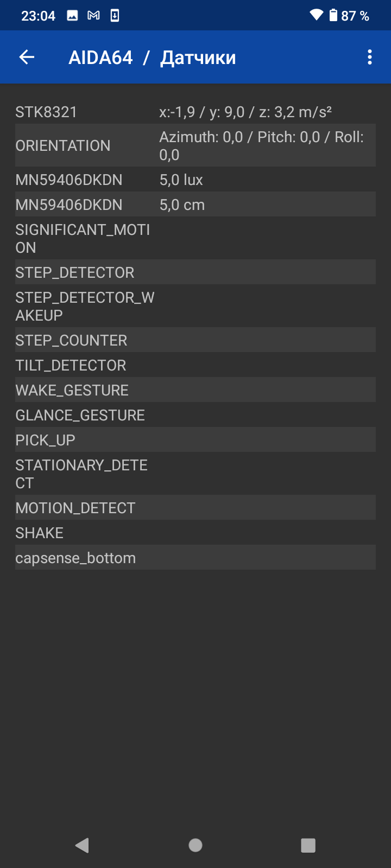Tap the MN59406DKDN 5,0 cm row
Image resolution: width=391 pixels, height=868 pixels.
tap(195, 205)
